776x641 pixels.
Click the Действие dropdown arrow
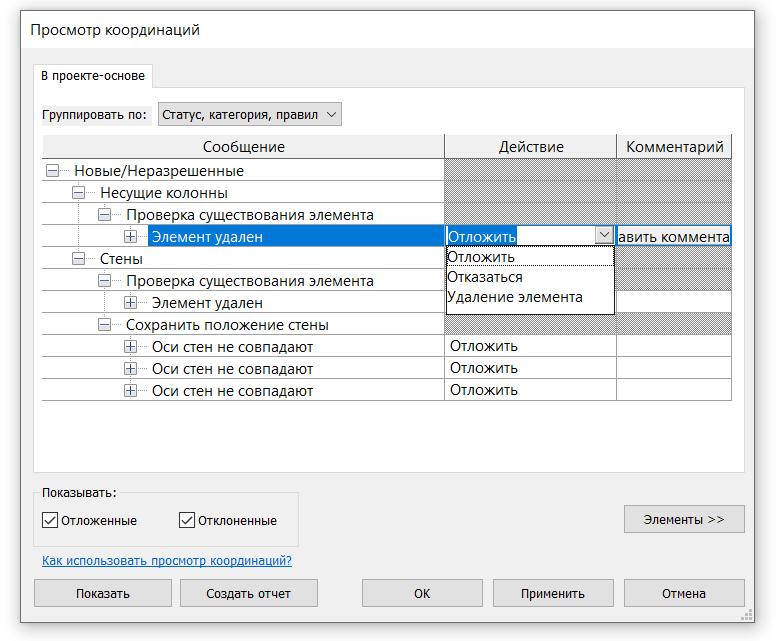point(603,236)
